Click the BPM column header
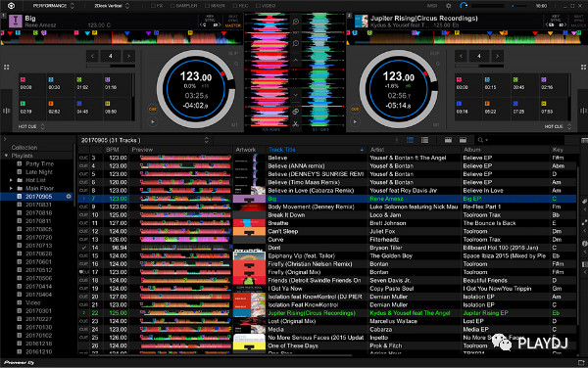 point(112,150)
